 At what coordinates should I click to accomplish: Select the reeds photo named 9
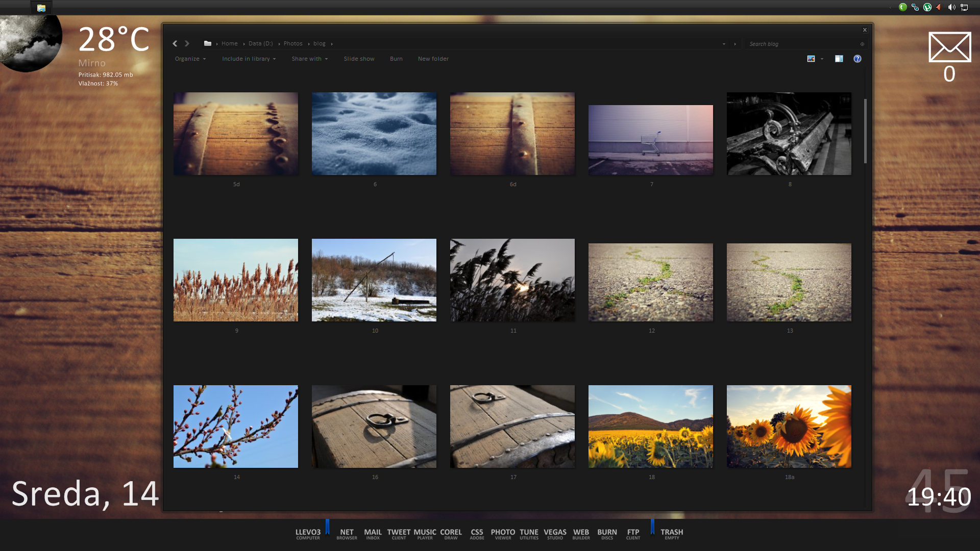236,280
